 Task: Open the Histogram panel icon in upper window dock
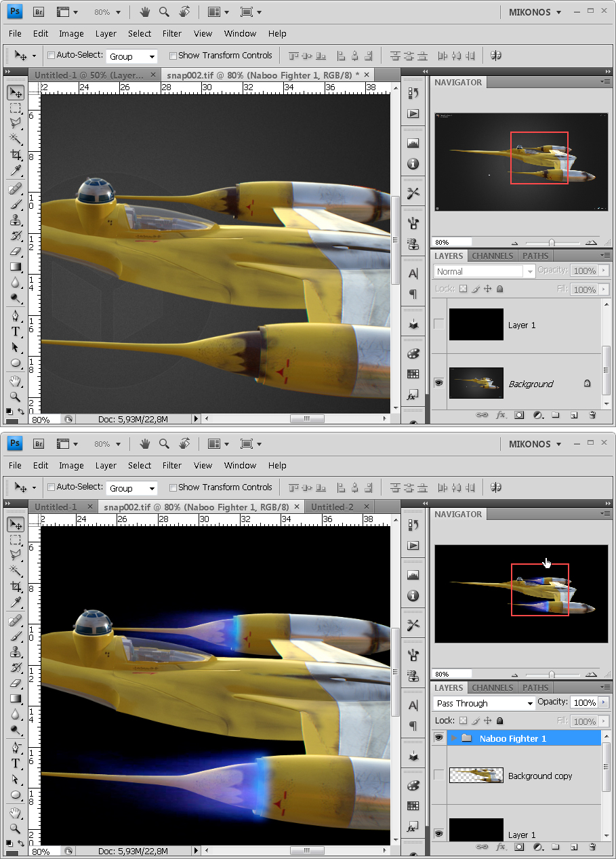[413, 144]
